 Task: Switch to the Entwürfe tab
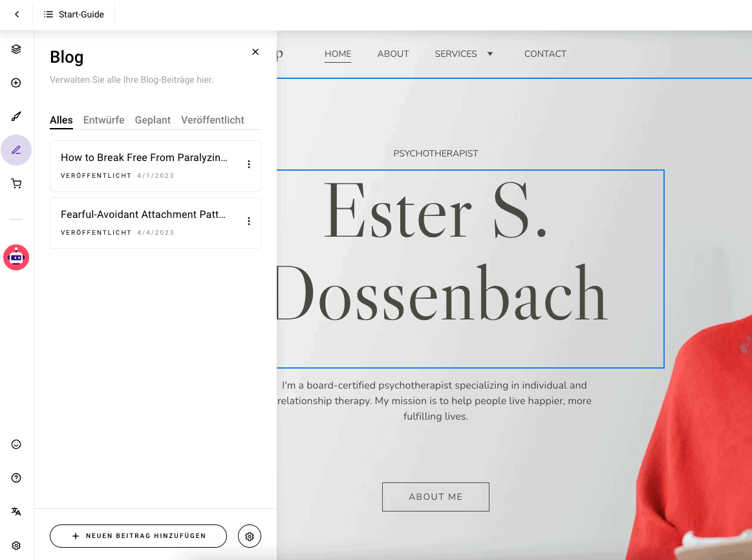pos(103,120)
